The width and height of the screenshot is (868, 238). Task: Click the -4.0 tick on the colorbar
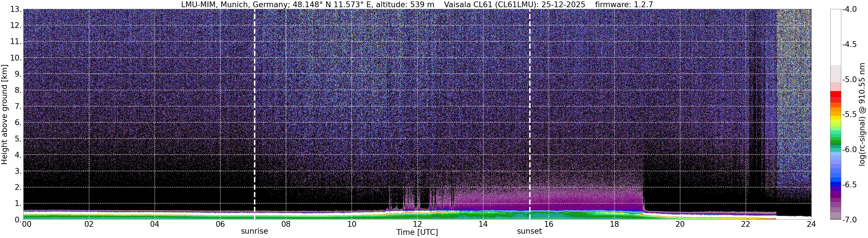point(849,10)
